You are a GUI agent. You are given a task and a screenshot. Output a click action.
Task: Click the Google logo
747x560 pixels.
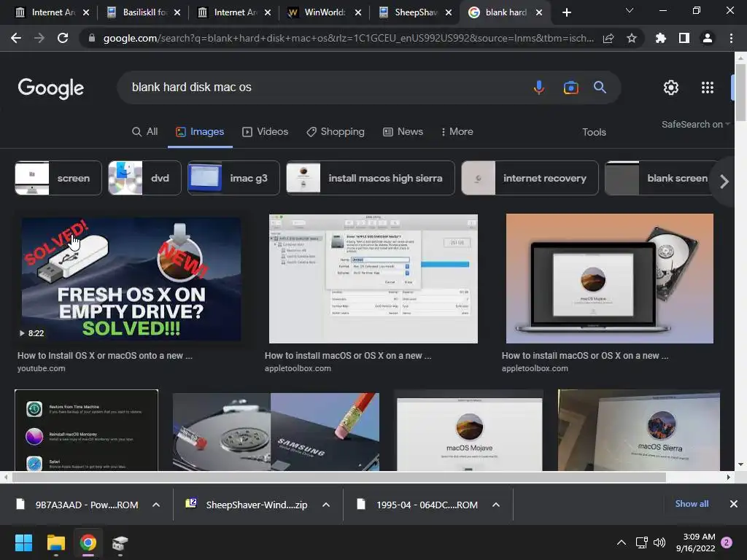(50, 88)
